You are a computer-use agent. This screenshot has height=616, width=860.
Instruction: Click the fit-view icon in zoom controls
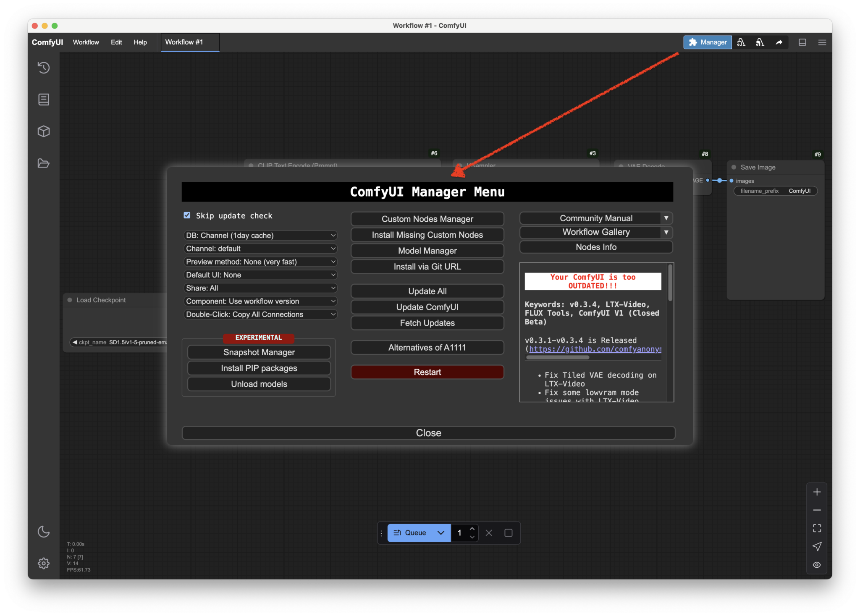(x=817, y=528)
